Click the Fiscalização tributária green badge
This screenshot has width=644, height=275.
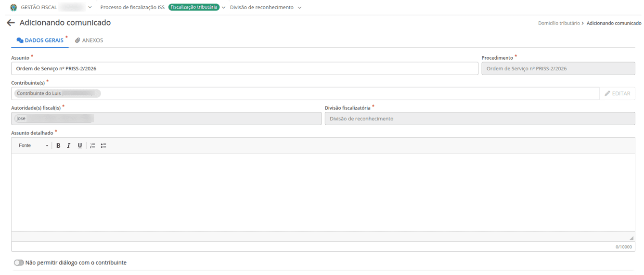(194, 7)
